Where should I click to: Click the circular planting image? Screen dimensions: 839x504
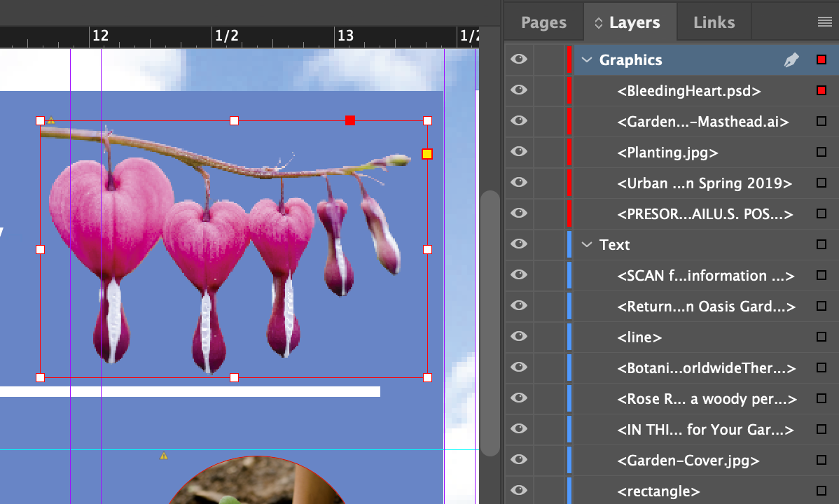click(257, 480)
